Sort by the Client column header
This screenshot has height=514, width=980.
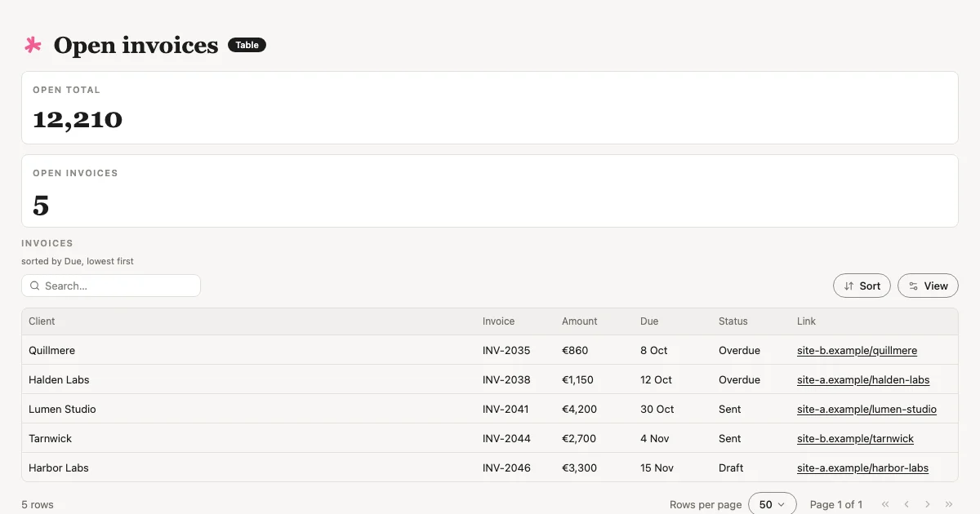coord(42,321)
